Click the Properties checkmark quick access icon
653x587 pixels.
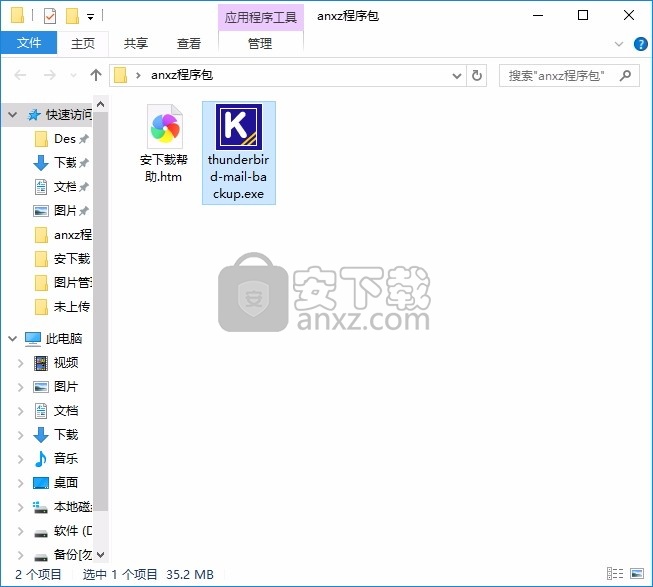pos(50,16)
